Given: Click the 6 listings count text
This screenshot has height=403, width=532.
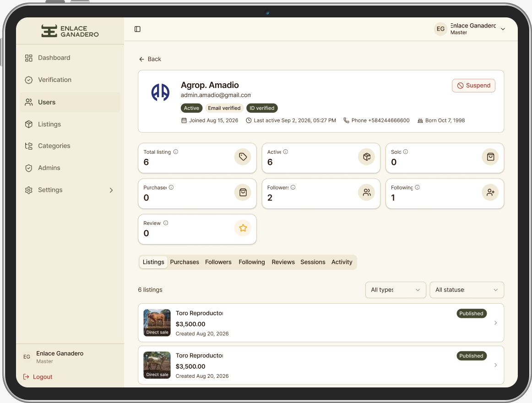Looking at the screenshot, I should click(150, 290).
